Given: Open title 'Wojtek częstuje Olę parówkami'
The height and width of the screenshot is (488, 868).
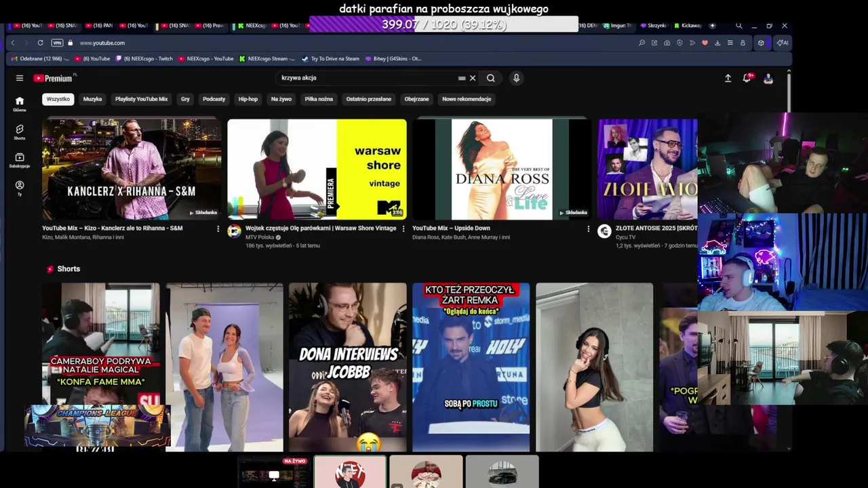Looking at the screenshot, I should (321, 228).
